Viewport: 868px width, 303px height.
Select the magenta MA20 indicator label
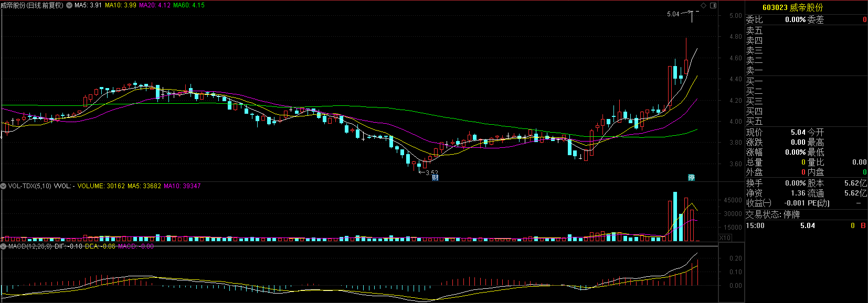(x=154, y=5)
